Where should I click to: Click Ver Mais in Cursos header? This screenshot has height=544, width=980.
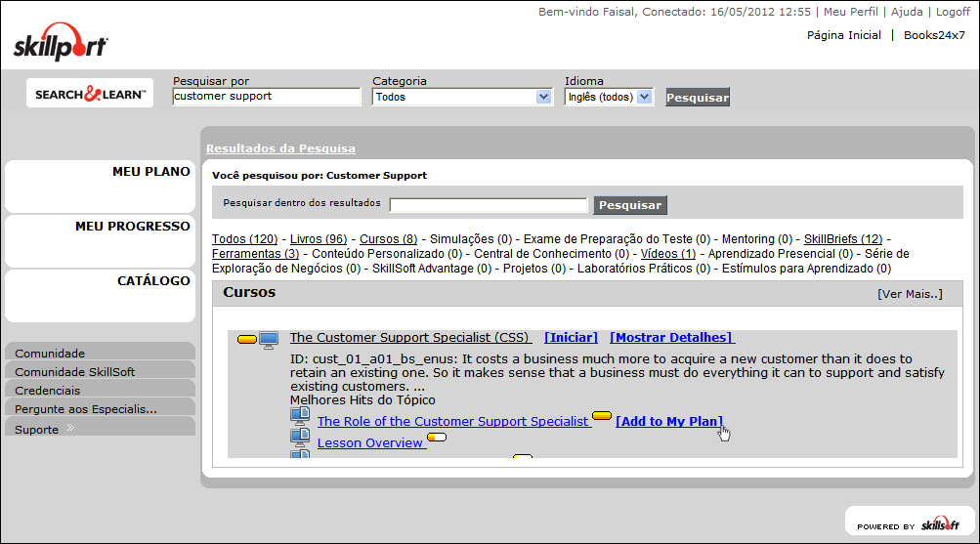click(910, 294)
